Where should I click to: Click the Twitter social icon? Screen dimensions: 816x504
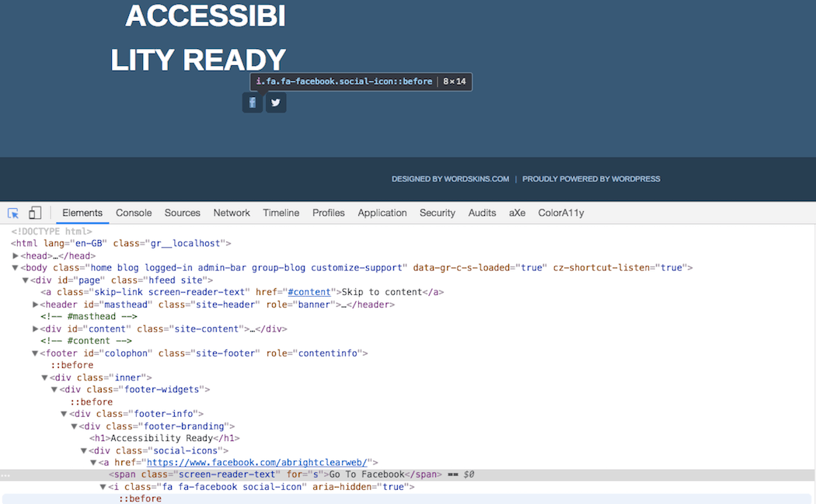point(276,103)
